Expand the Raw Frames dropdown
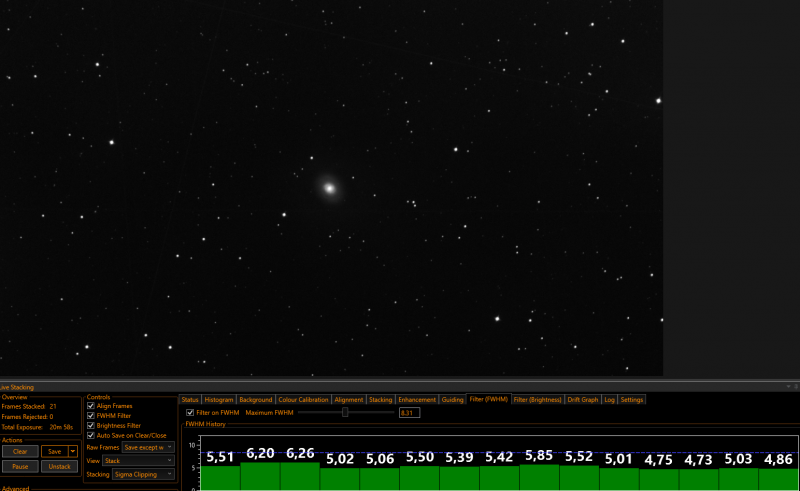800x491 pixels. click(x=148, y=447)
